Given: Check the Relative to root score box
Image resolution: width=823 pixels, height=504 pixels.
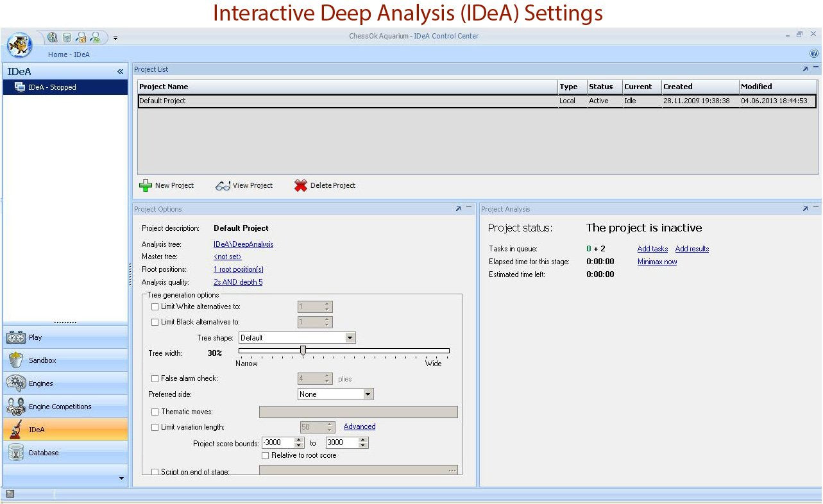Looking at the screenshot, I should pyautogui.click(x=266, y=455).
